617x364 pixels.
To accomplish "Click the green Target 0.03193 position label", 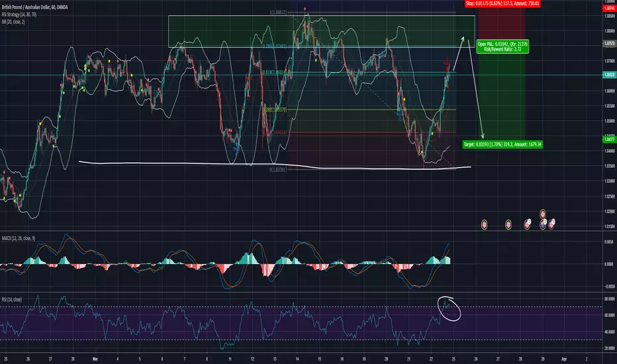I will [x=502, y=144].
